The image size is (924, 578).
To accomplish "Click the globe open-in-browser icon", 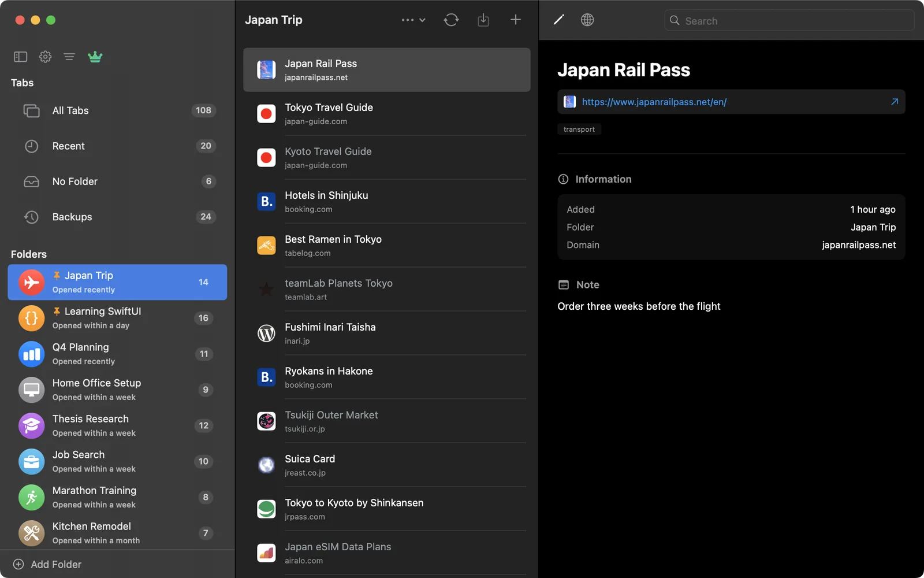I will [587, 20].
